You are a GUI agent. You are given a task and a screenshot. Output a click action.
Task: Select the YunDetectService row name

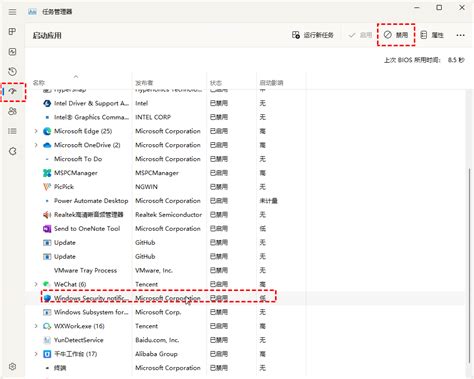(79, 340)
